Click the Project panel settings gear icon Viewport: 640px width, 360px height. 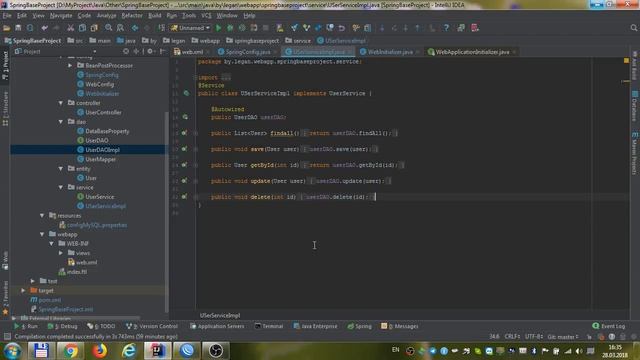click(150, 51)
